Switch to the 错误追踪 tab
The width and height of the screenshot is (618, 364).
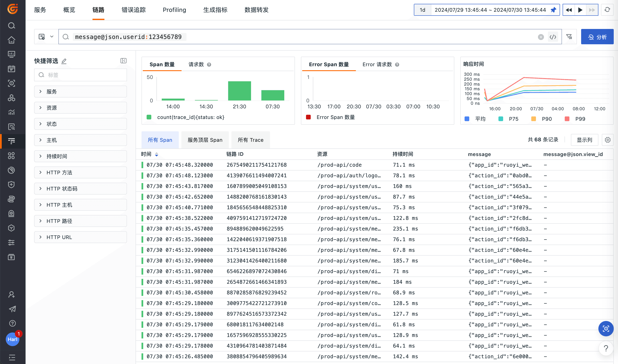(x=134, y=10)
